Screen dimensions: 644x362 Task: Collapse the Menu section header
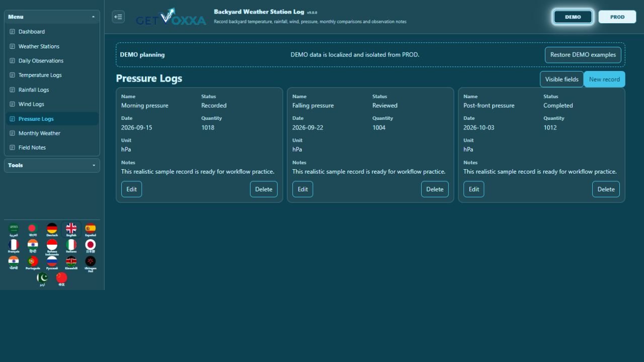[52, 17]
